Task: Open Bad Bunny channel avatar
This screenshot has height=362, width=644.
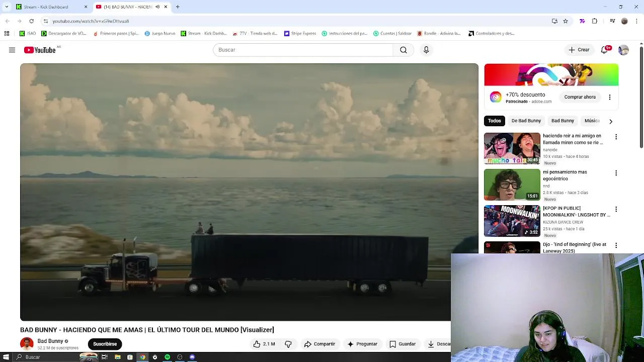Action: coord(27,344)
